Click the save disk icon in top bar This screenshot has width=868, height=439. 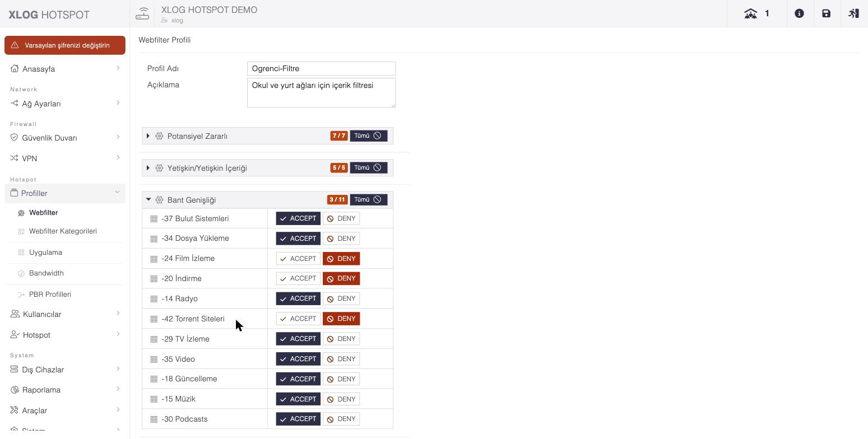tap(826, 13)
